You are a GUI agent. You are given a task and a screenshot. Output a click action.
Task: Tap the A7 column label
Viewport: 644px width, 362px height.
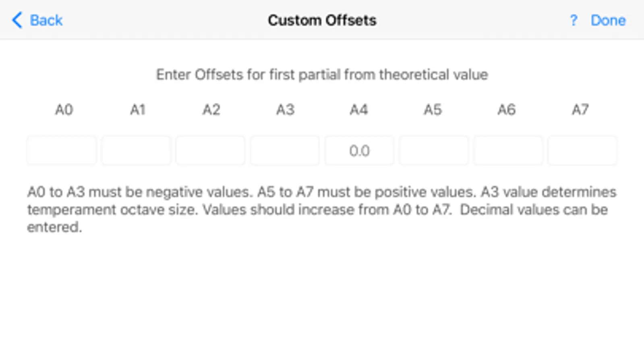[x=580, y=109]
